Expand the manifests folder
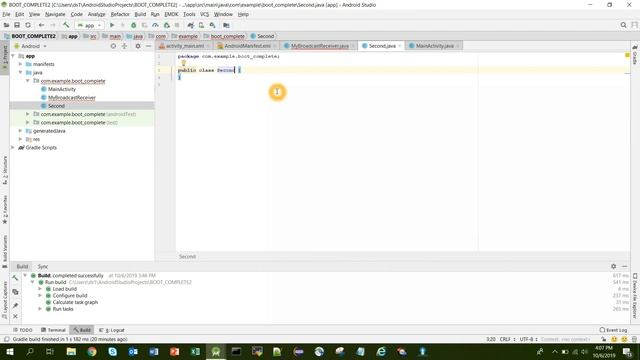 pos(20,64)
